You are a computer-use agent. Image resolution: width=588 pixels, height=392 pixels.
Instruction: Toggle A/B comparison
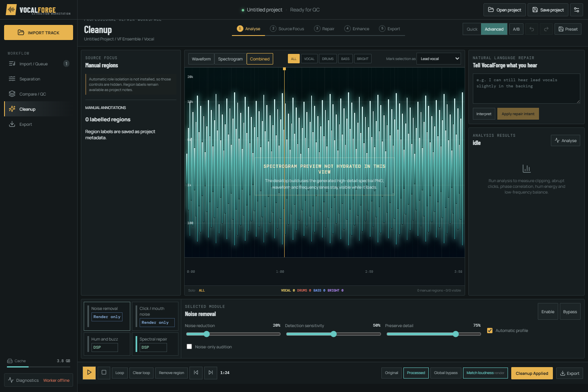516,29
